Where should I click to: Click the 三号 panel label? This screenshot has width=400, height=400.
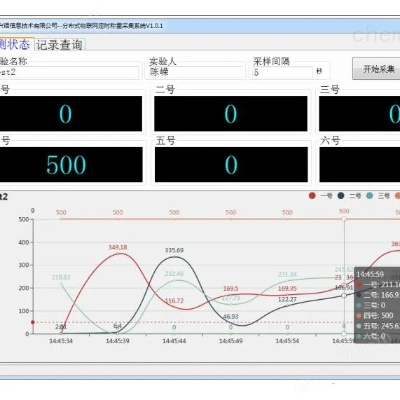[x=330, y=90]
